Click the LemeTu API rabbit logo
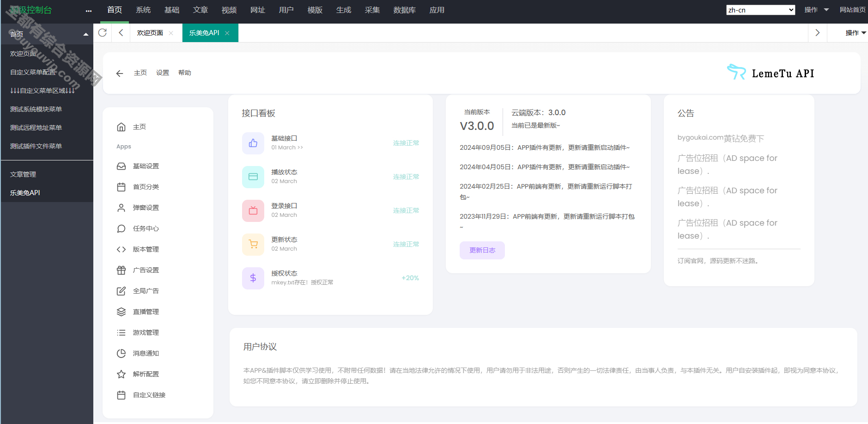 (736, 72)
